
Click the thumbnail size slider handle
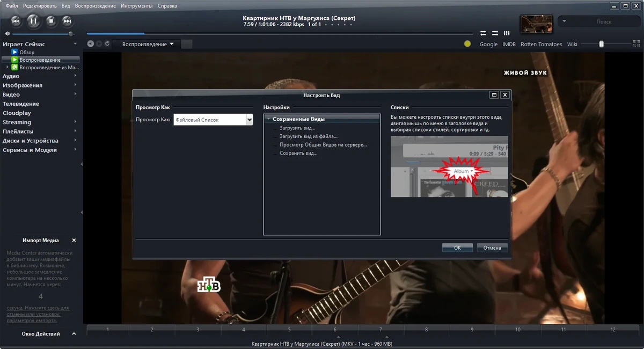click(x=602, y=44)
